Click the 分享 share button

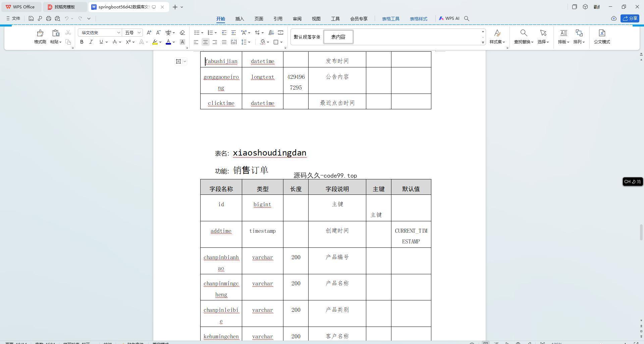tap(630, 18)
